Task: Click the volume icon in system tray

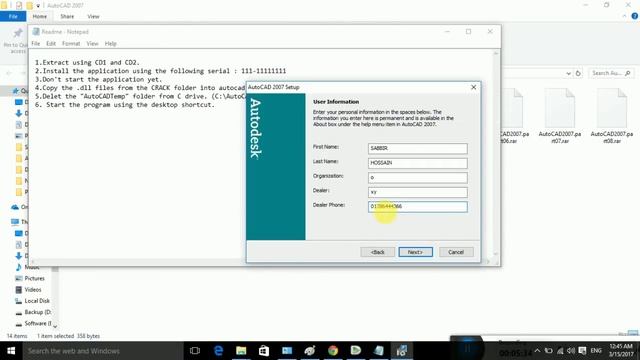Action: pos(571,351)
